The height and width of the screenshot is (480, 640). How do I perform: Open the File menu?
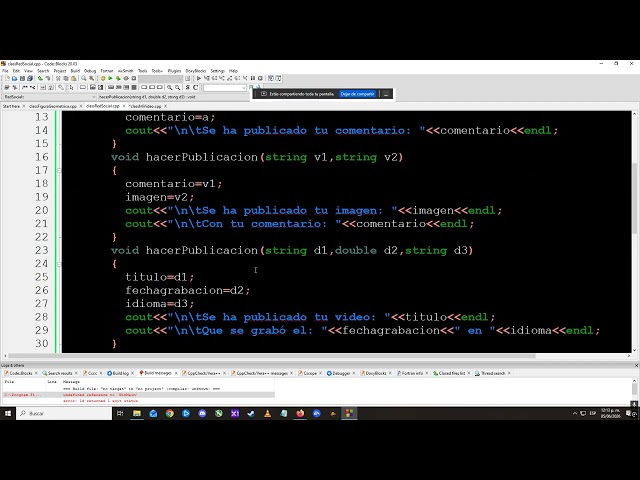(5, 71)
